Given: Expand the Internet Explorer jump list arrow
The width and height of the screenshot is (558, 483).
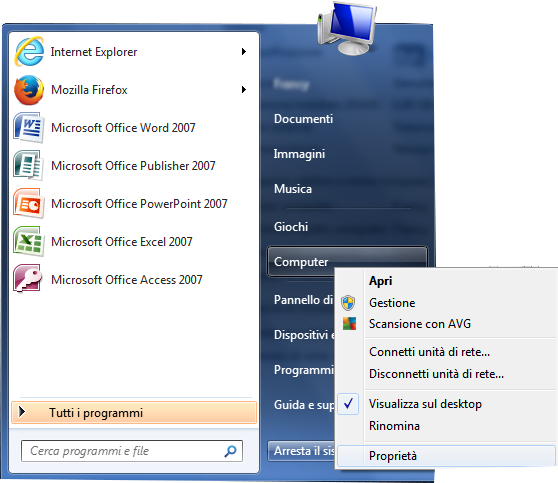Looking at the screenshot, I should (244, 52).
